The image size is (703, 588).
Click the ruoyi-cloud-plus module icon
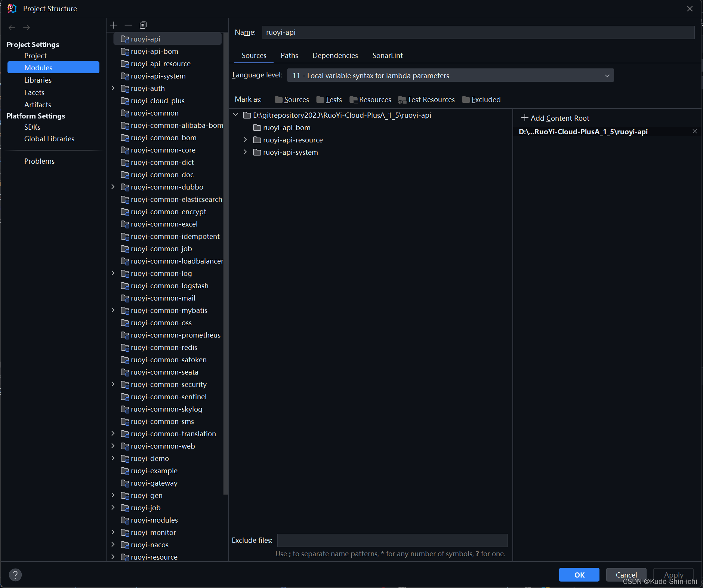point(125,101)
